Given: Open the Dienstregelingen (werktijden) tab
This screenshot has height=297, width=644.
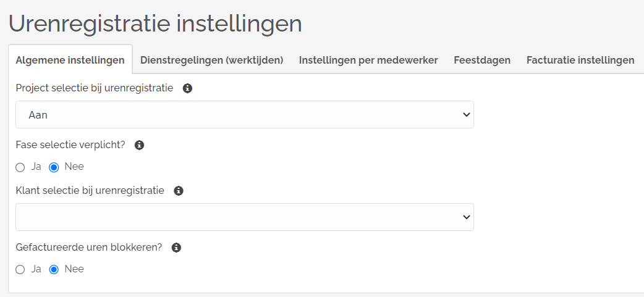Looking at the screenshot, I should point(211,60).
